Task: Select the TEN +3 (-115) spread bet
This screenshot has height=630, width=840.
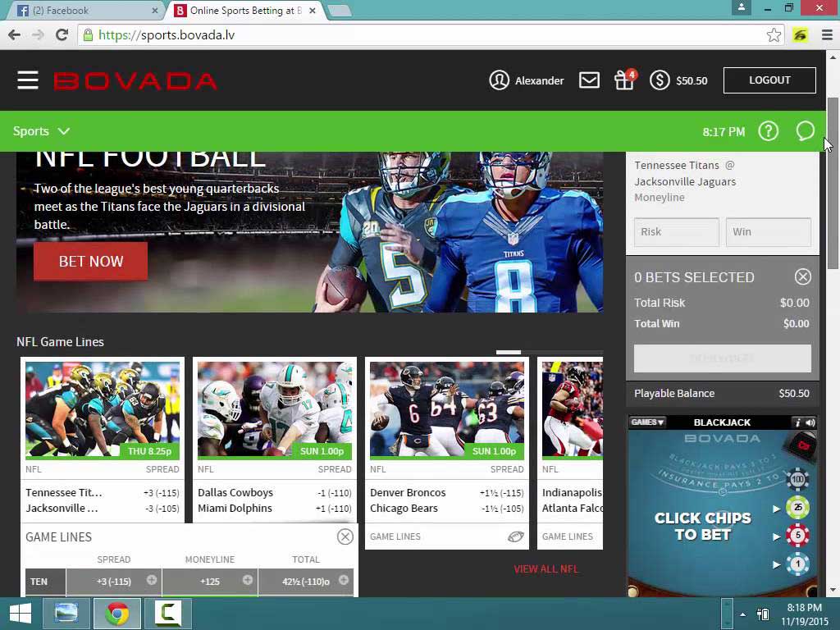Action: (x=113, y=582)
